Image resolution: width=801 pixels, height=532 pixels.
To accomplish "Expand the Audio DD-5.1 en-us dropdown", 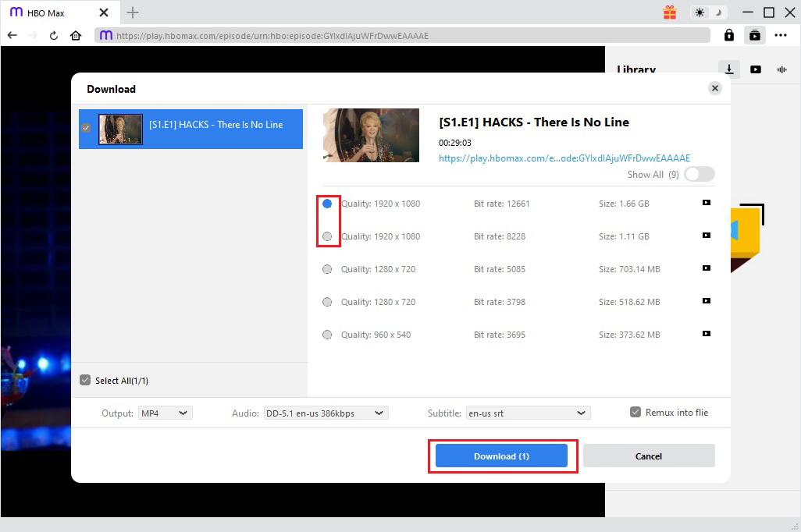I will pyautogui.click(x=325, y=413).
